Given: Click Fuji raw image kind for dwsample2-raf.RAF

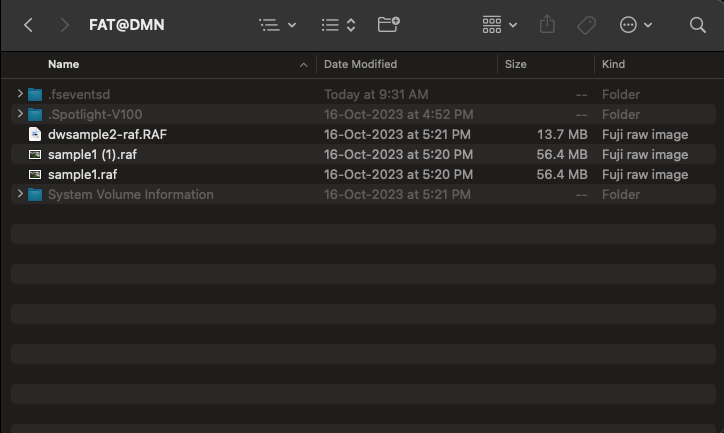Looking at the screenshot, I should 645,134.
